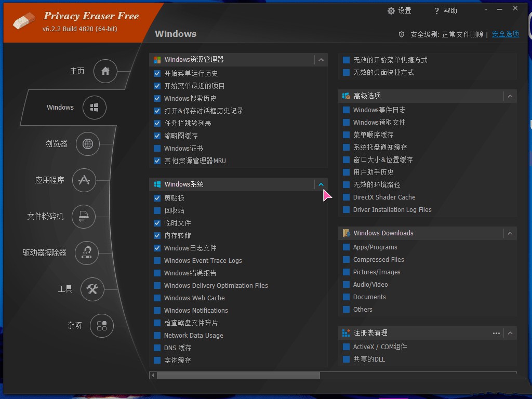532x399 pixels.
Task: Click the Privacy Eraser eraser logo
Action: click(x=24, y=21)
